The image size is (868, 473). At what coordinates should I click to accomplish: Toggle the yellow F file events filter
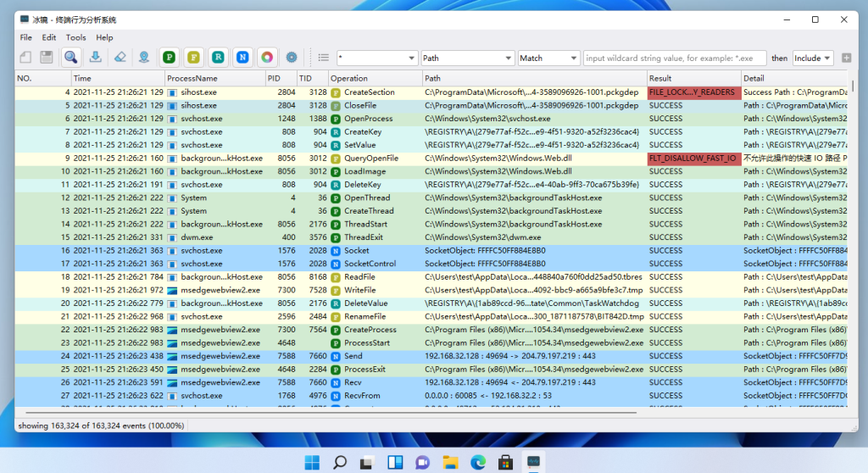(194, 58)
